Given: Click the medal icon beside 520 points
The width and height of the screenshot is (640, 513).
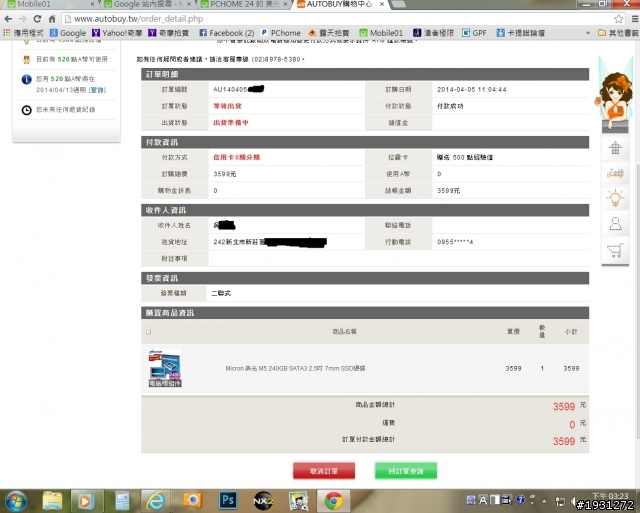Looking at the screenshot, I should point(27,60).
